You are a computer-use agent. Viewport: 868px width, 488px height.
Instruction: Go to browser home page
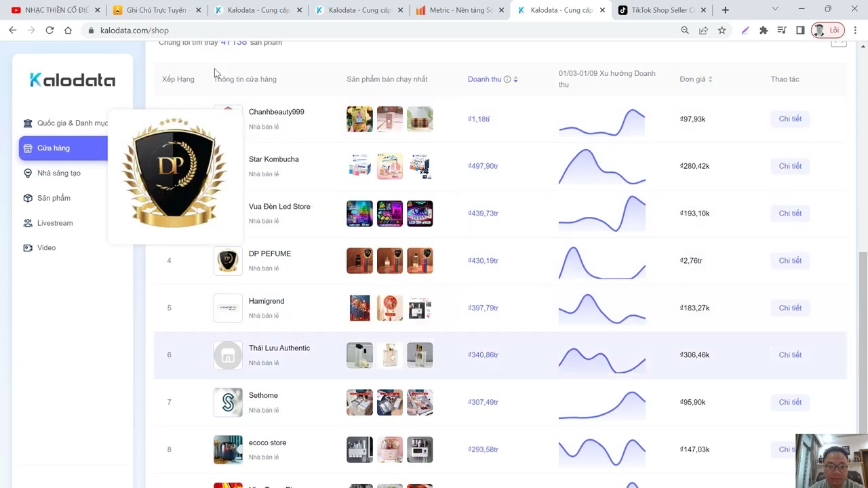(x=68, y=30)
